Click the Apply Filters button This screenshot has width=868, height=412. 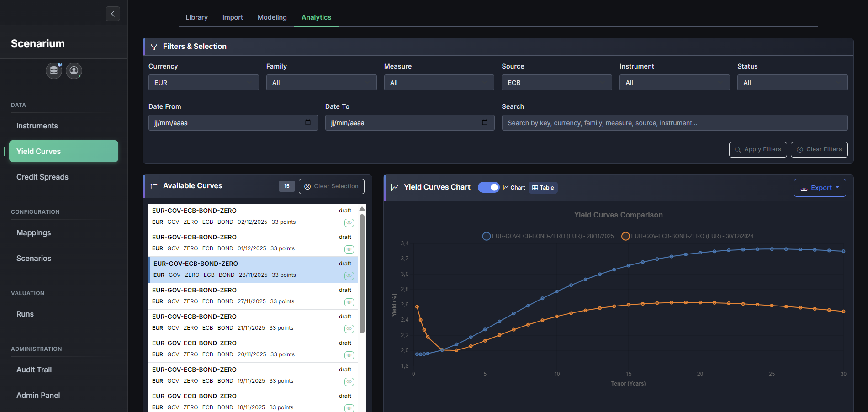(x=757, y=149)
